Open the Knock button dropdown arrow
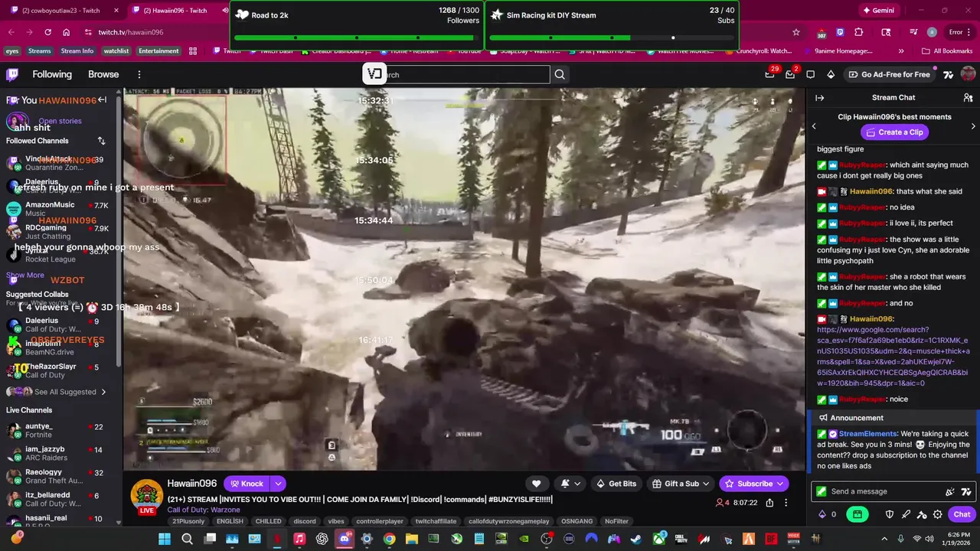 click(278, 484)
